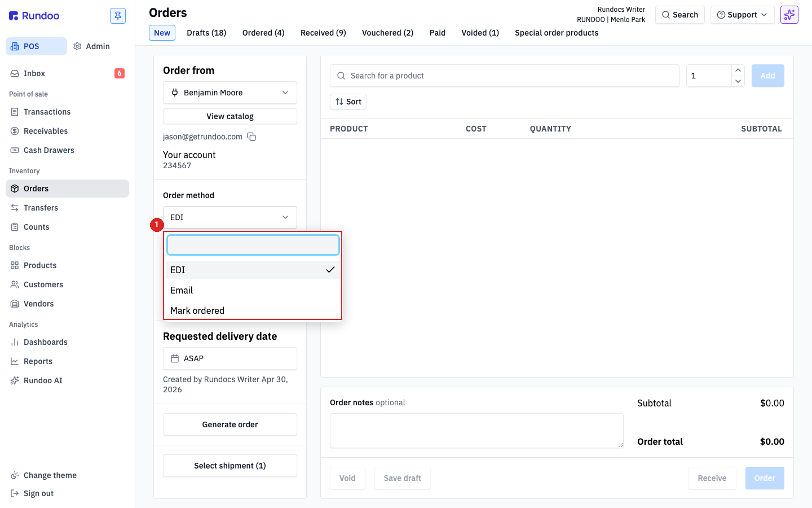Click Select shipment (1) button
This screenshot has width=812, height=508.
[230, 466]
